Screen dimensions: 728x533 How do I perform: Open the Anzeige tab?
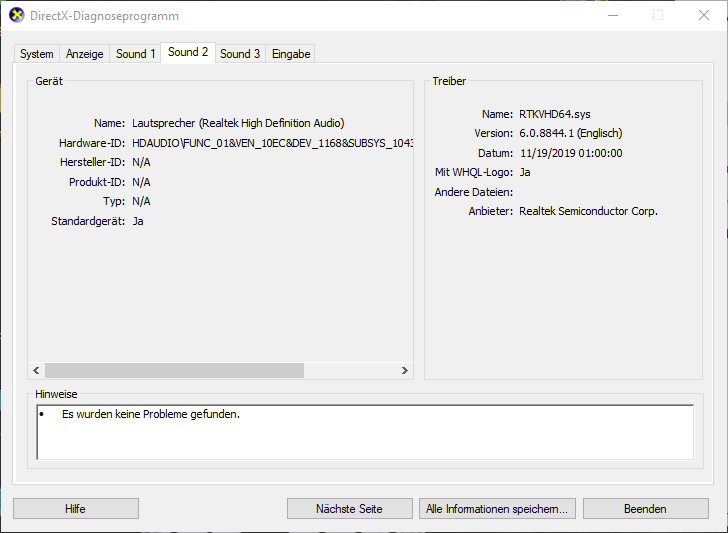pos(84,54)
